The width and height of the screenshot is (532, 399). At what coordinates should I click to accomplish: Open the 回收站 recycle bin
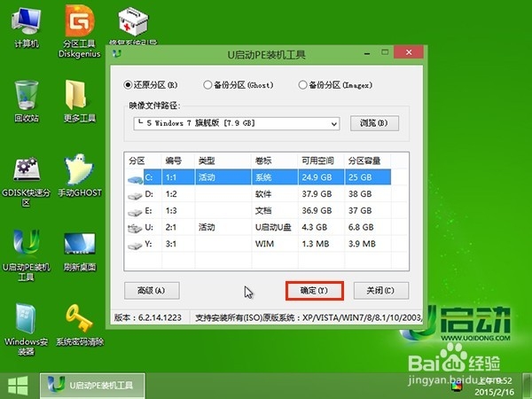(27, 101)
